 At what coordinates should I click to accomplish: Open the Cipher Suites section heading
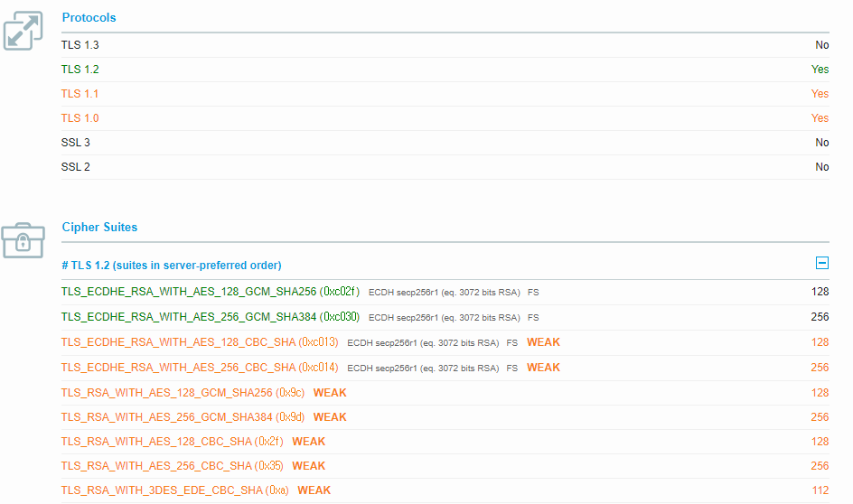pyautogui.click(x=99, y=228)
